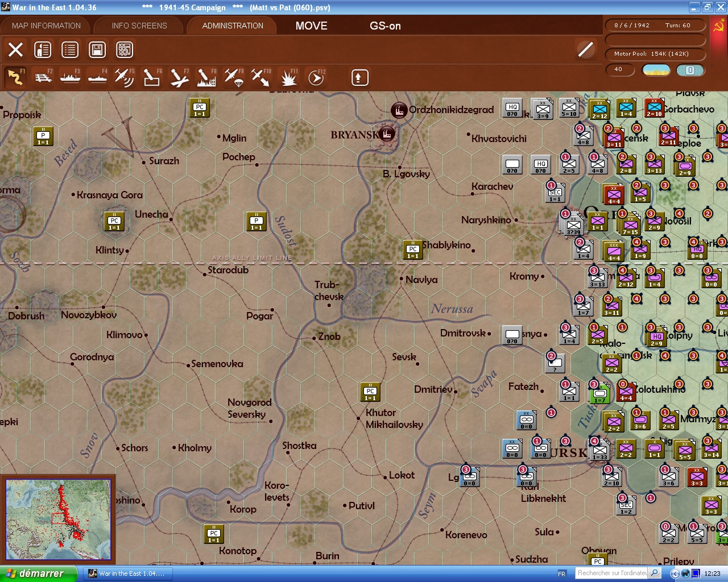The width and height of the screenshot is (728, 582).
Task: Select the Bryansk factory city marker
Action: (x=387, y=134)
